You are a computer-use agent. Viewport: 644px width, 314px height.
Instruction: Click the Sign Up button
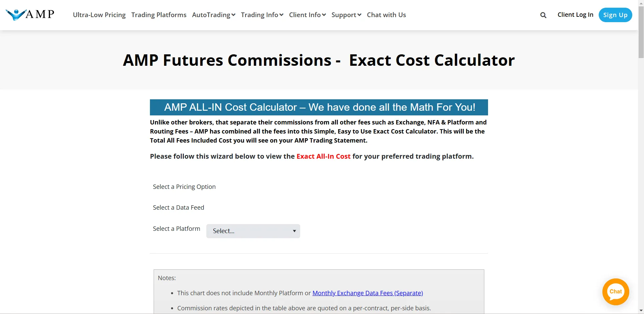coord(615,15)
